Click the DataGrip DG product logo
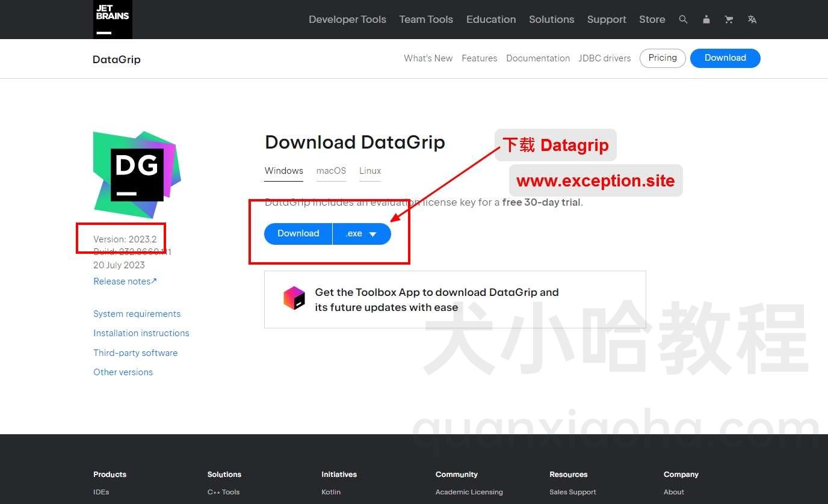This screenshot has width=828, height=504. pyautogui.click(x=137, y=174)
